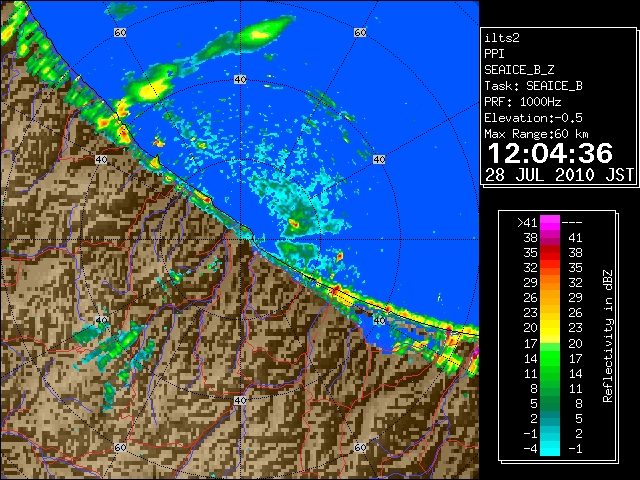Click the "Task: SEAICE_B" line
Screen dimensions: 640x480
coord(533,86)
